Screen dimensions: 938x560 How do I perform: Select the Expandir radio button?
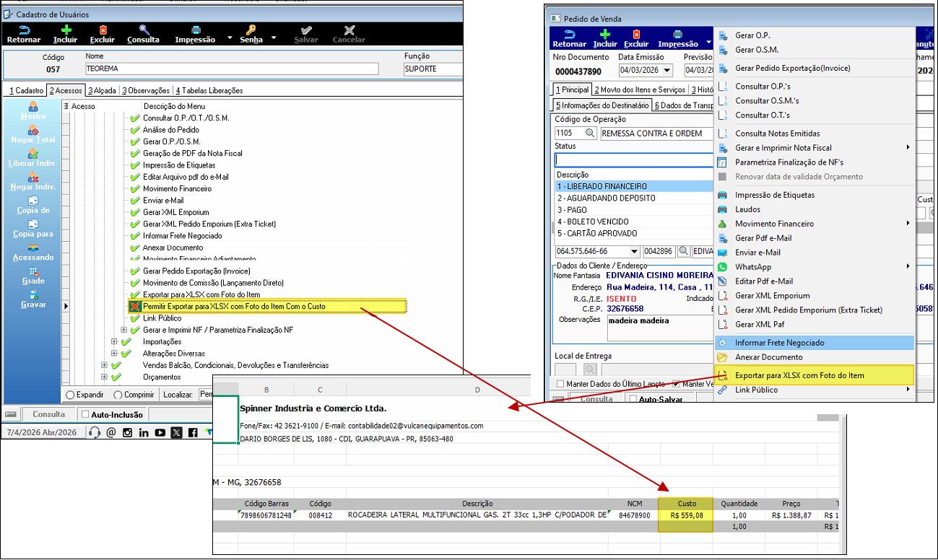[70, 395]
